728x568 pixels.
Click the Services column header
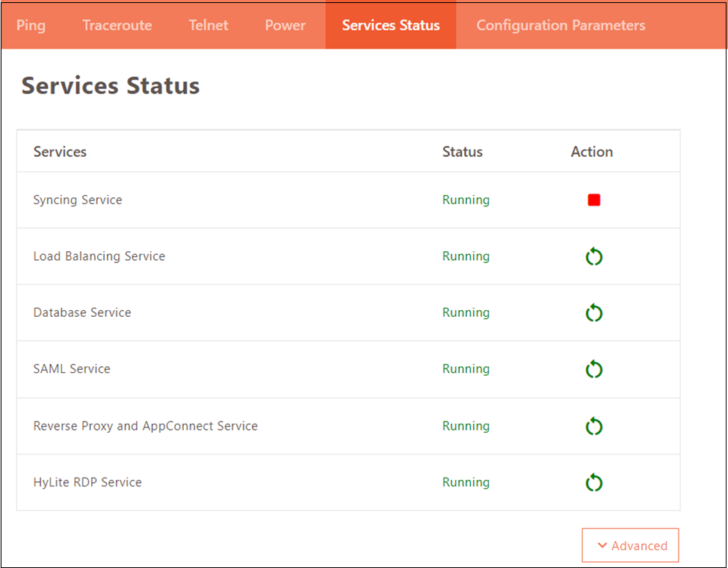pyautogui.click(x=60, y=152)
